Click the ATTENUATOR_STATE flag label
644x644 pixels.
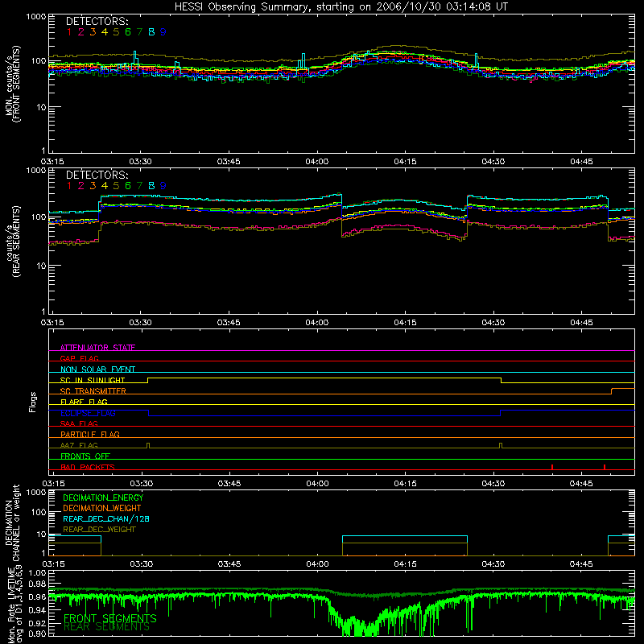pyautogui.click(x=97, y=348)
